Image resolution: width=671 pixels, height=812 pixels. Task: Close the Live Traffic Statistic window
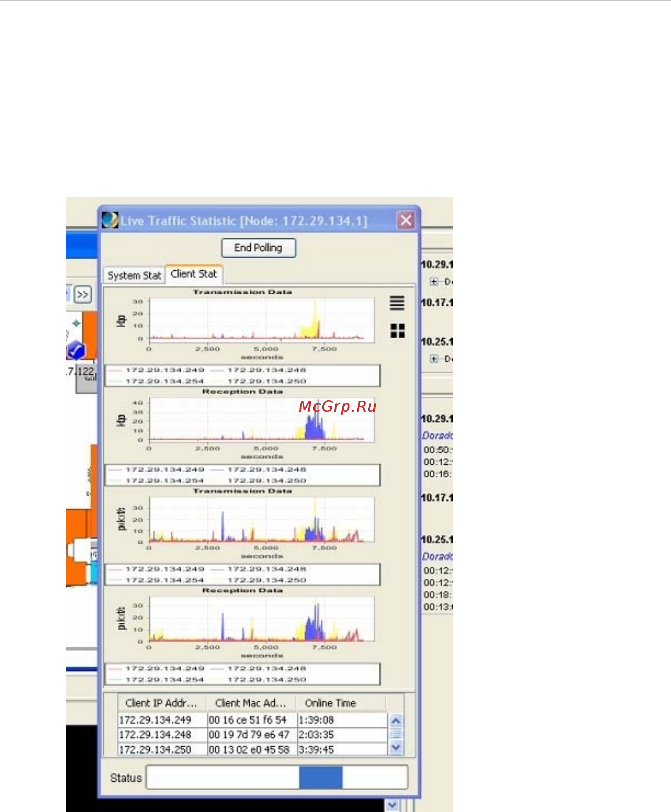tap(406, 220)
